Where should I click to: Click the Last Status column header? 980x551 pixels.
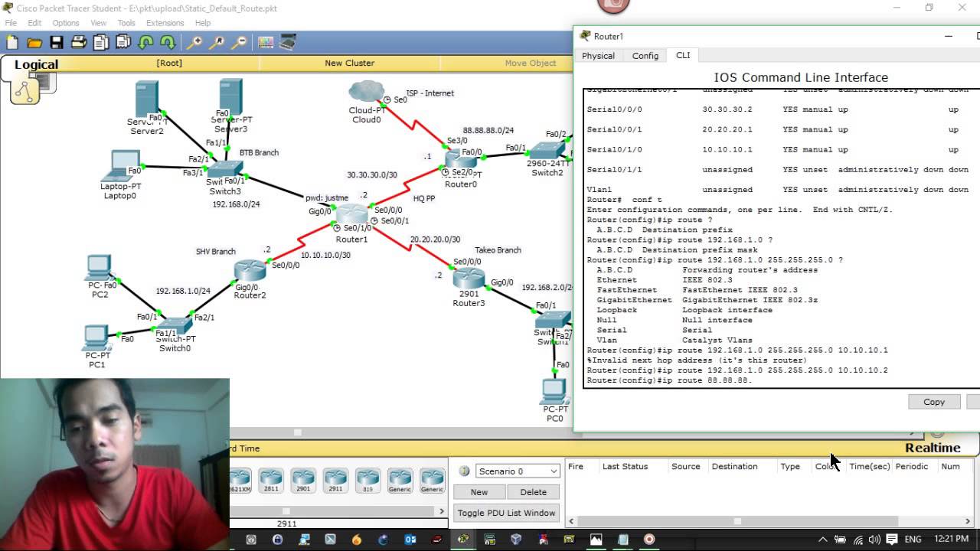coord(625,466)
